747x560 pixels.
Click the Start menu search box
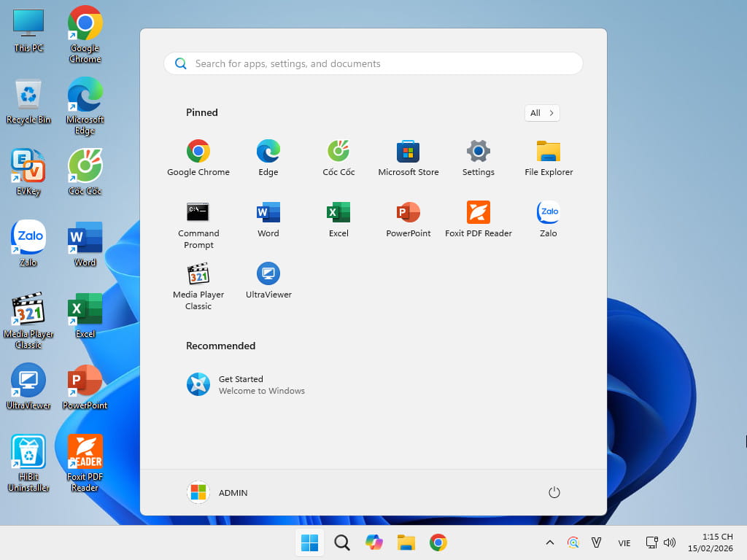coord(373,63)
